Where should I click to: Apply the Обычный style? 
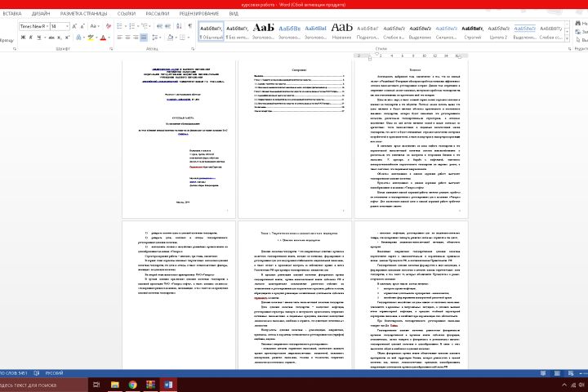(212, 32)
